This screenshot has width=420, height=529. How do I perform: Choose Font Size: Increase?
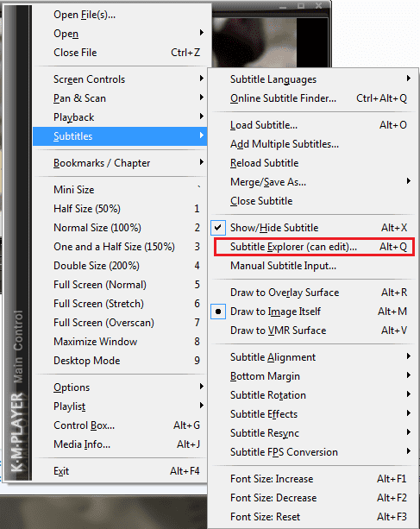pyautogui.click(x=312, y=479)
